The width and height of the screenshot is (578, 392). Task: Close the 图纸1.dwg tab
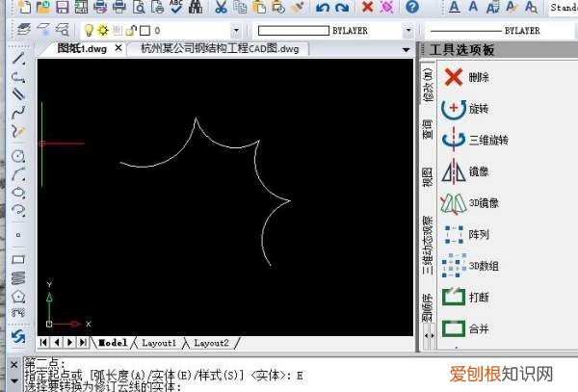pyautogui.click(x=118, y=48)
